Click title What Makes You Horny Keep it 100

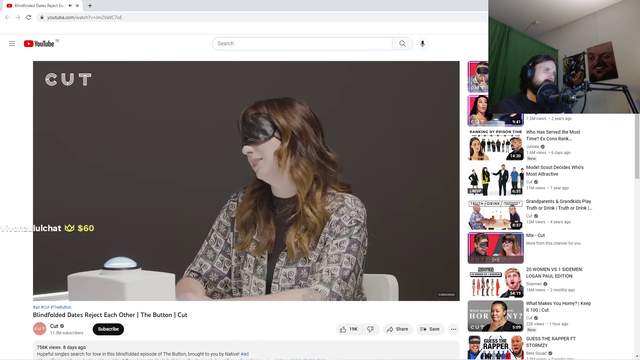tap(558, 307)
